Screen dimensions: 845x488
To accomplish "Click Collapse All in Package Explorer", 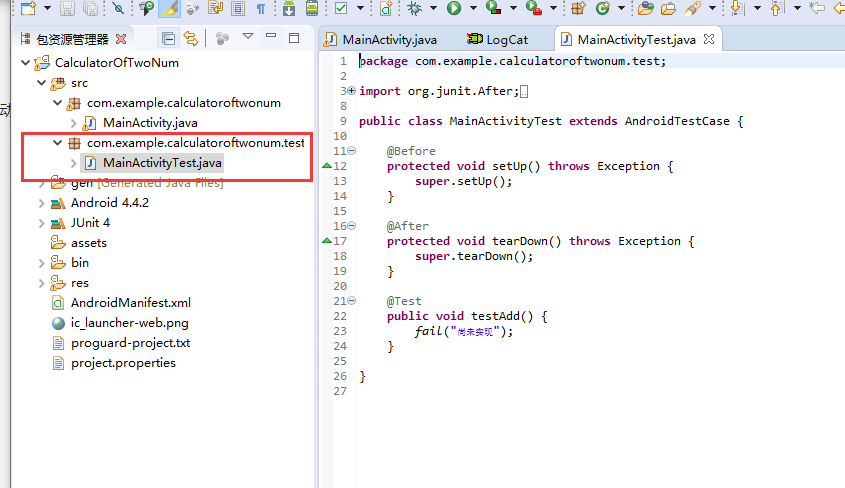I will pos(168,38).
